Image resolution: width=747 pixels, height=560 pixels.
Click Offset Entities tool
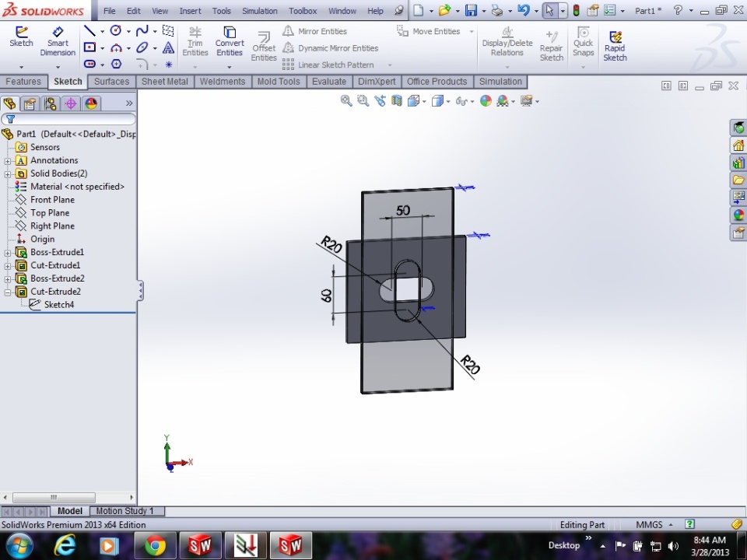tap(264, 46)
